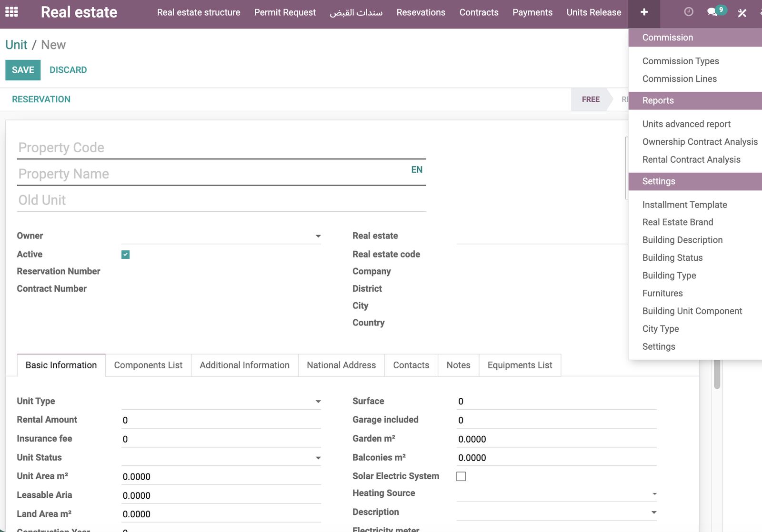Toggle the Active checkbox

tap(125, 255)
